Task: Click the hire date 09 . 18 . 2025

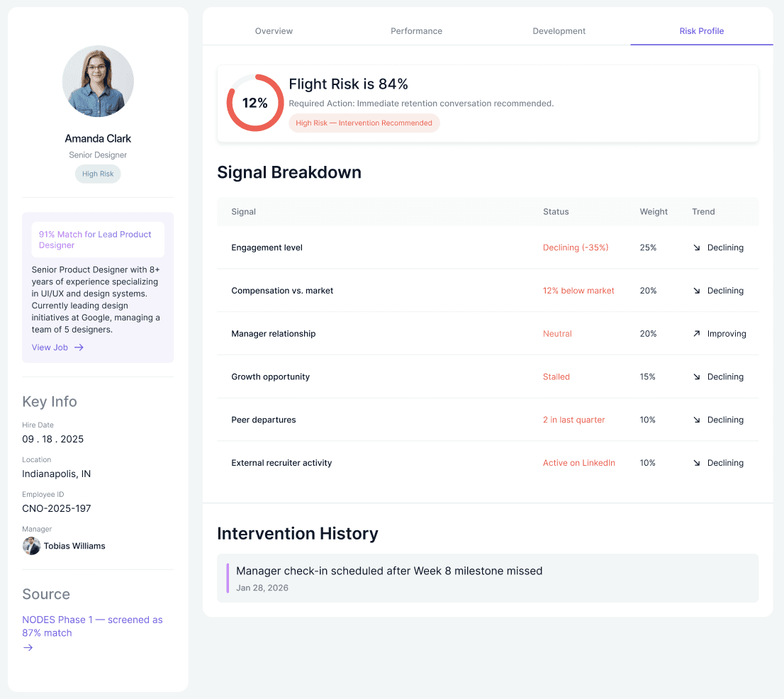Action: coord(53,439)
